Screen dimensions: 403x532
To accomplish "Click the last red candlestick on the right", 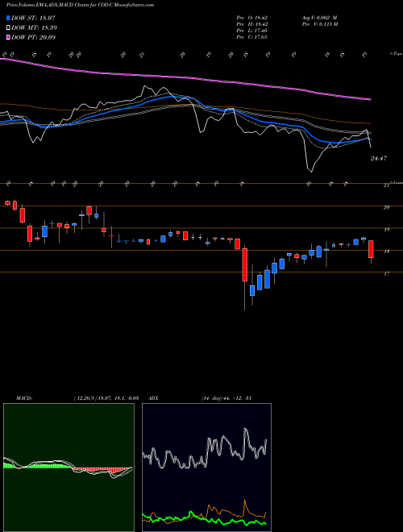I will [371, 249].
